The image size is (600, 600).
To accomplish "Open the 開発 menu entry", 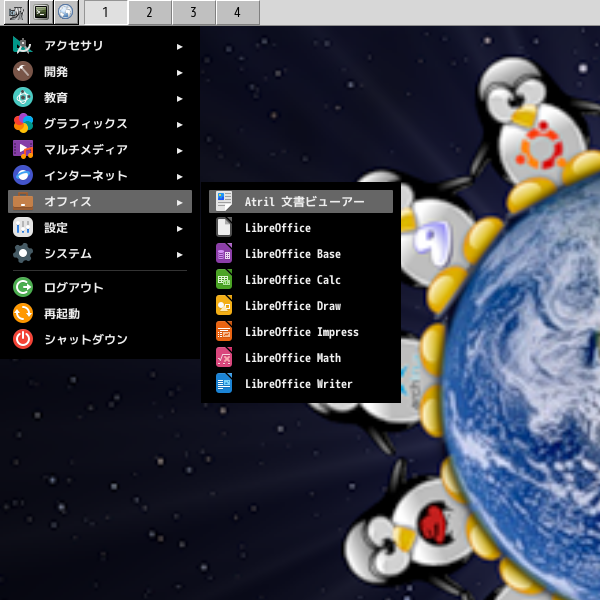I will 100,72.
